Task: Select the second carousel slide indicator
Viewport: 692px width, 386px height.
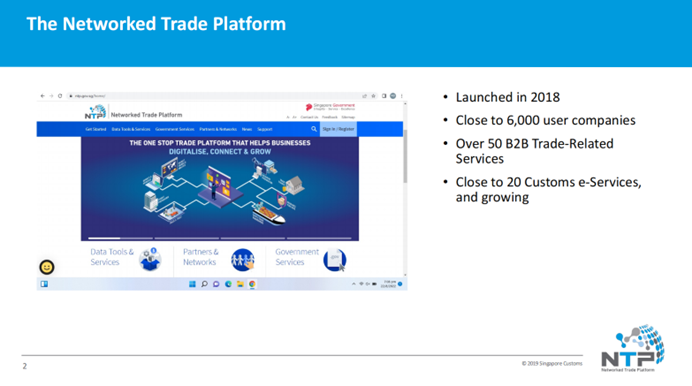Action: click(187, 238)
